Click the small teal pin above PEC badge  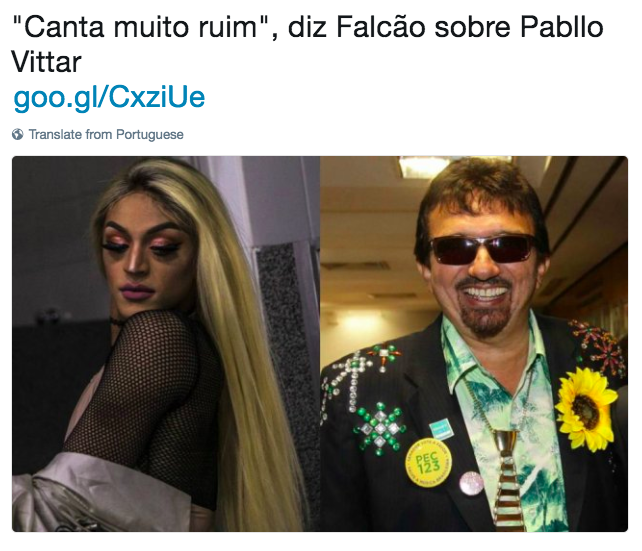441,430
